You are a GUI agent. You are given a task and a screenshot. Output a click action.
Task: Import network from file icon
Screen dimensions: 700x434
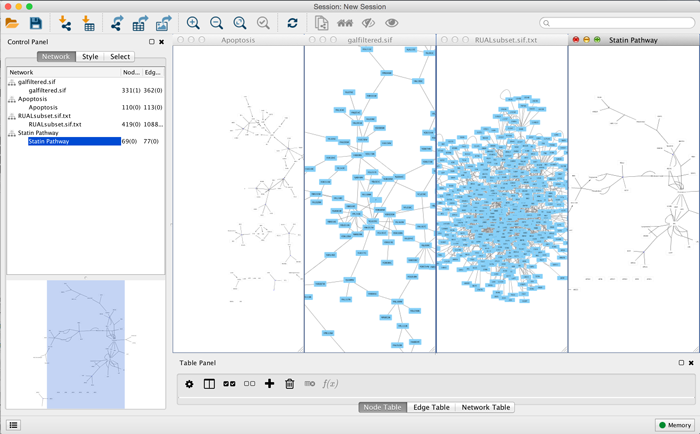(65, 23)
